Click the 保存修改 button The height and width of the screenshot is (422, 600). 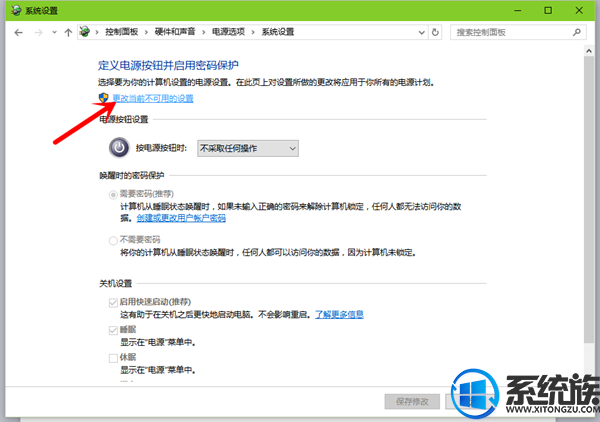point(412,401)
